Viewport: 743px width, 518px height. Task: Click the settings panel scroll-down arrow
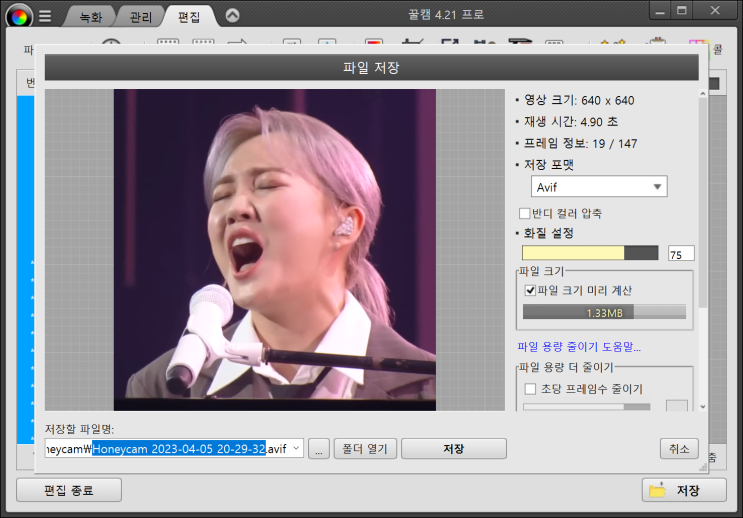703,407
